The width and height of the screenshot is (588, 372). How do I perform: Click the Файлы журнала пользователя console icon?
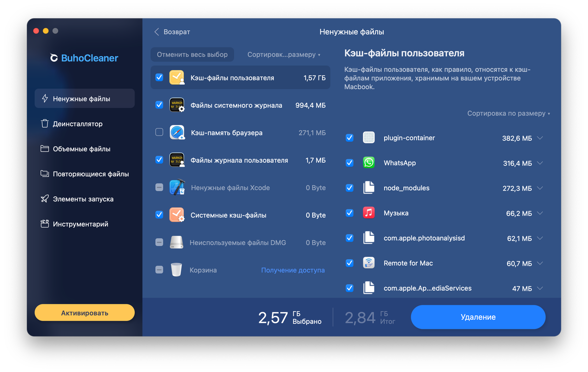point(177,160)
